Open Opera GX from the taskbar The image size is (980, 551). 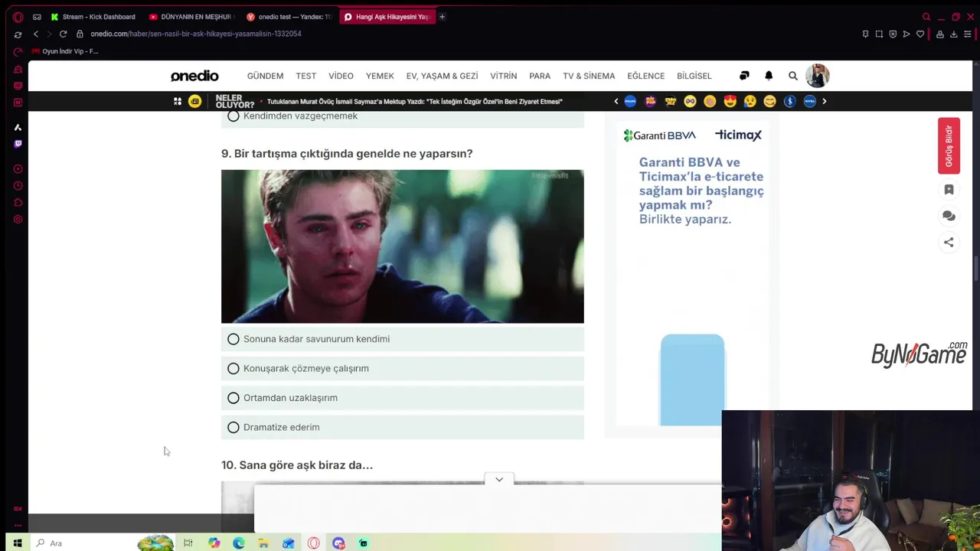(313, 543)
